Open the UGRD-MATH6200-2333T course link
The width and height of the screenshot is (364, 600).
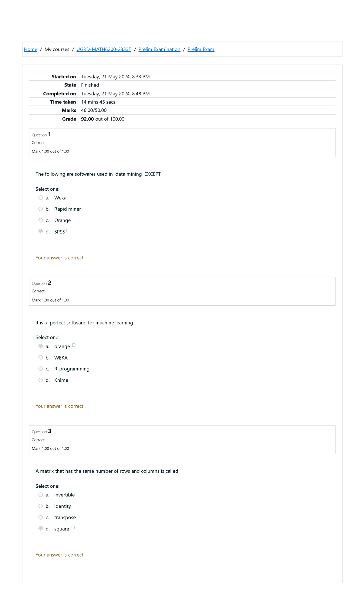104,49
